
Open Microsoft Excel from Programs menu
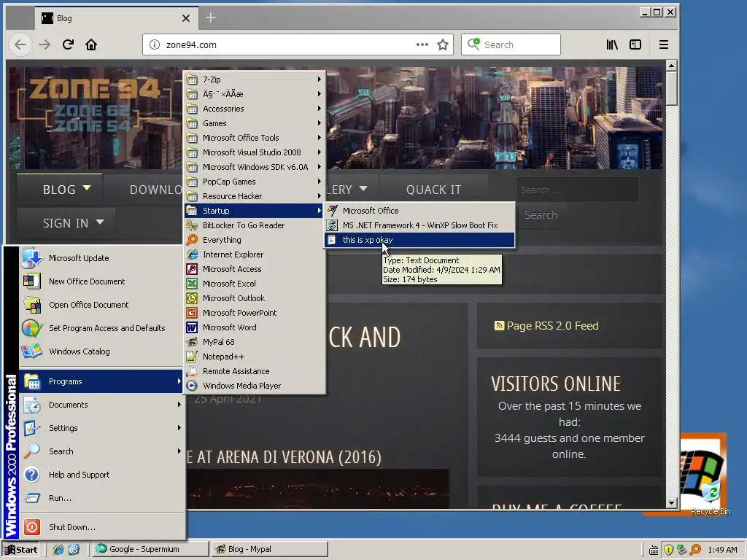tap(255, 284)
